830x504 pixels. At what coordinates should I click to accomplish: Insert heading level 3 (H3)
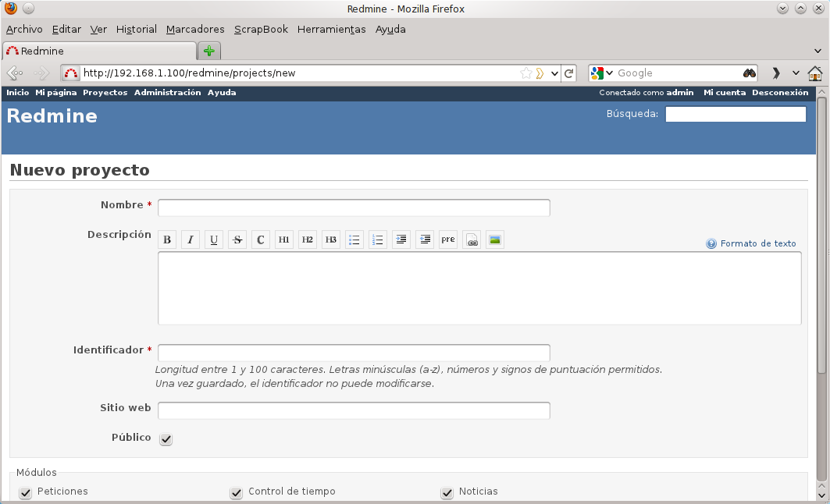point(331,240)
